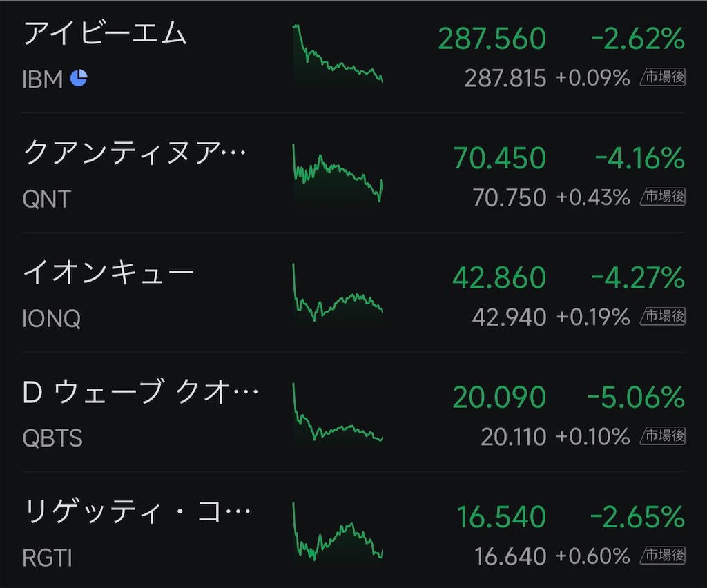Click the 市場後 badge on the IBM row
The image size is (707, 588).
pos(663,77)
